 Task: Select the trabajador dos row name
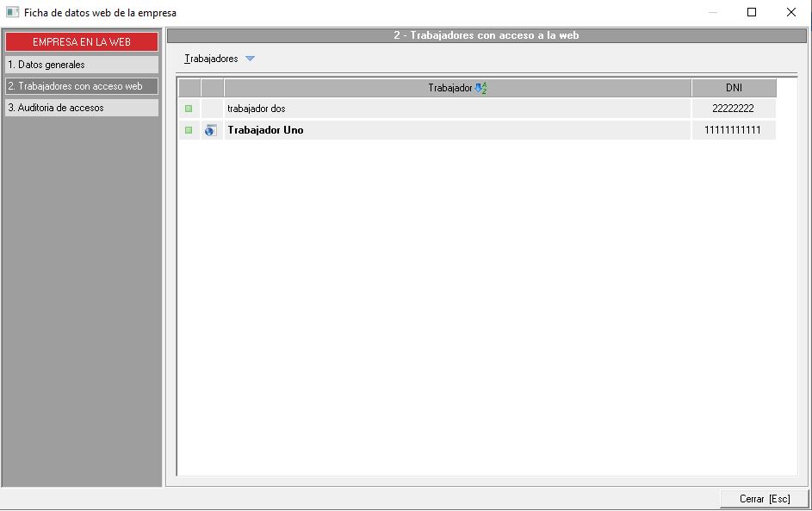point(257,109)
